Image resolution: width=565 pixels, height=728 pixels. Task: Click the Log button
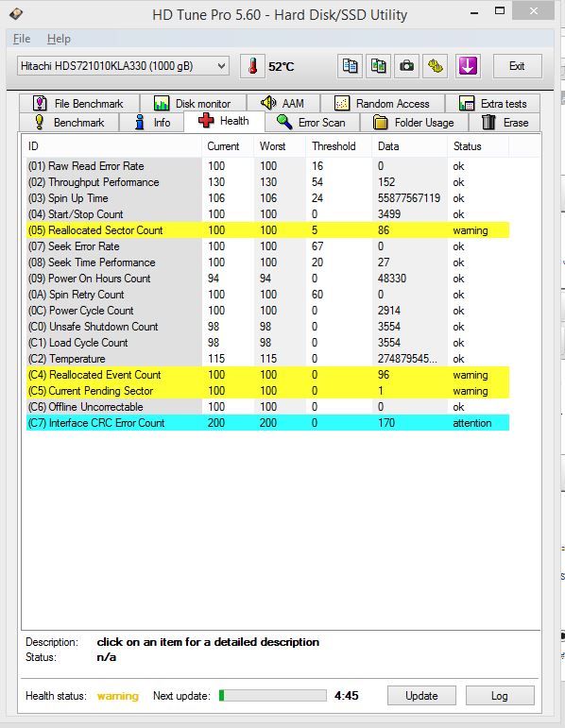[500, 696]
